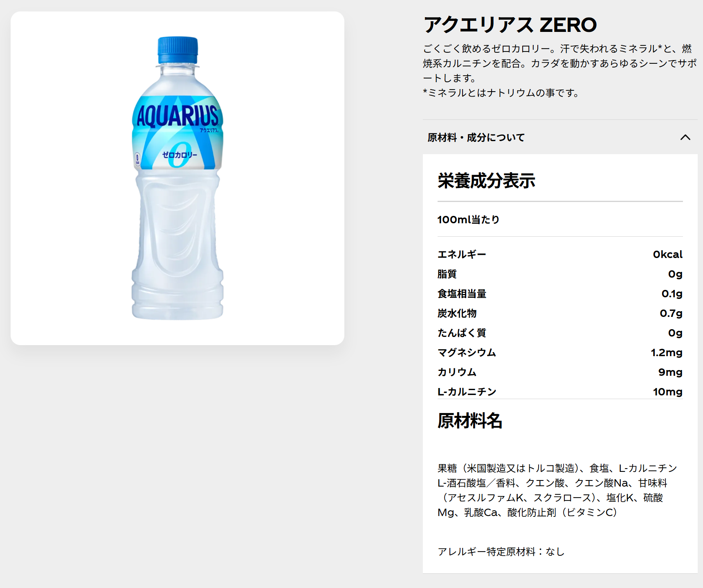This screenshot has height=588, width=703.
Task: Click the *ミネラルとはナトリウム footnote line
Action: (x=501, y=93)
